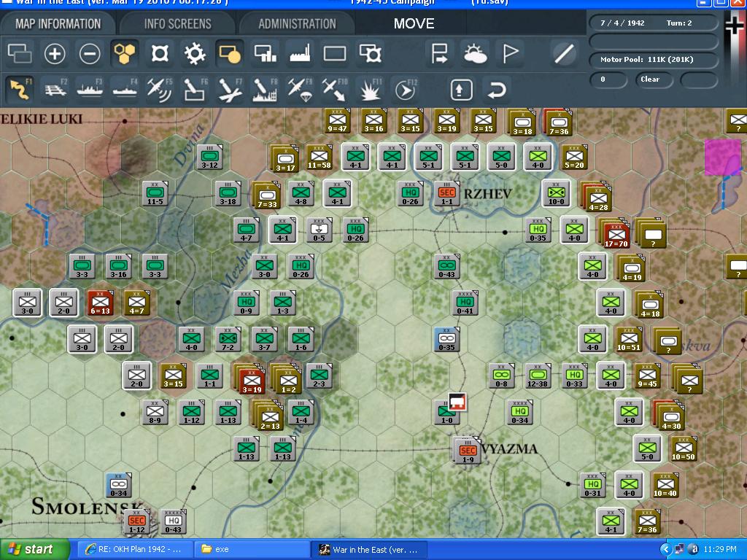Click the diagonal slash icon
The width and height of the screenshot is (747, 560).
pos(564,53)
